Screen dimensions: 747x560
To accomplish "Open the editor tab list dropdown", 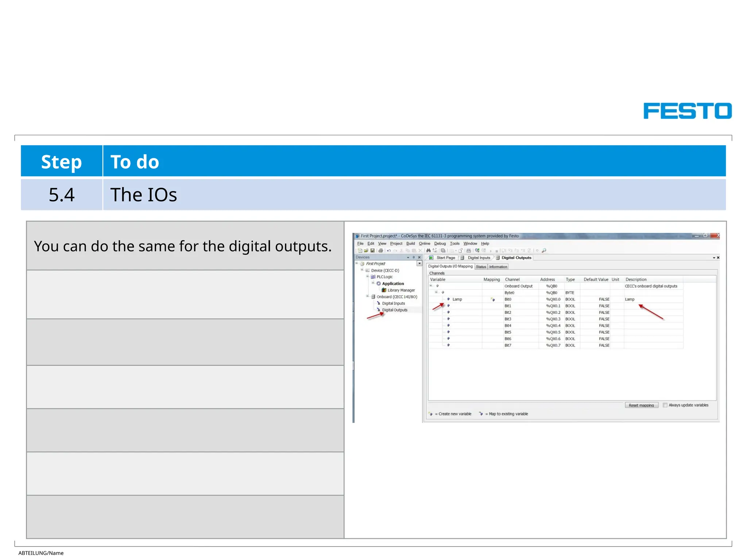I will tap(714, 258).
